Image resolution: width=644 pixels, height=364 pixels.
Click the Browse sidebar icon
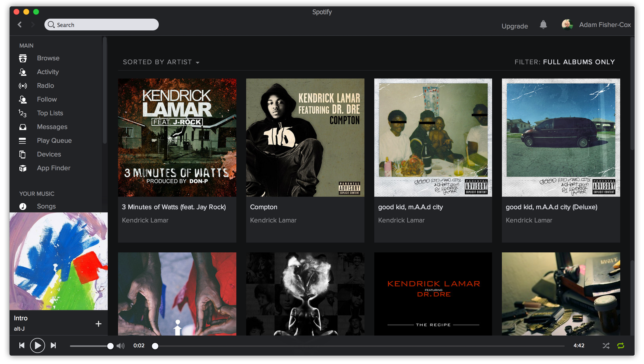[23, 58]
